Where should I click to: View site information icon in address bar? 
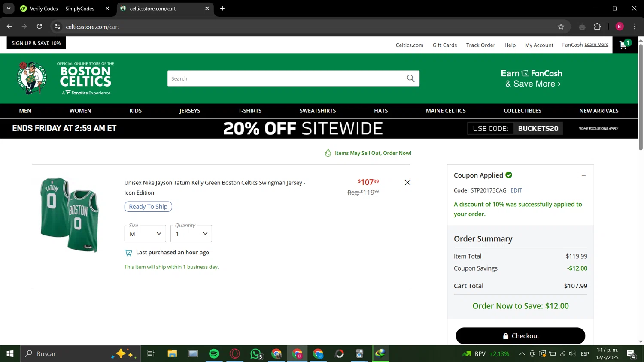click(x=57, y=27)
